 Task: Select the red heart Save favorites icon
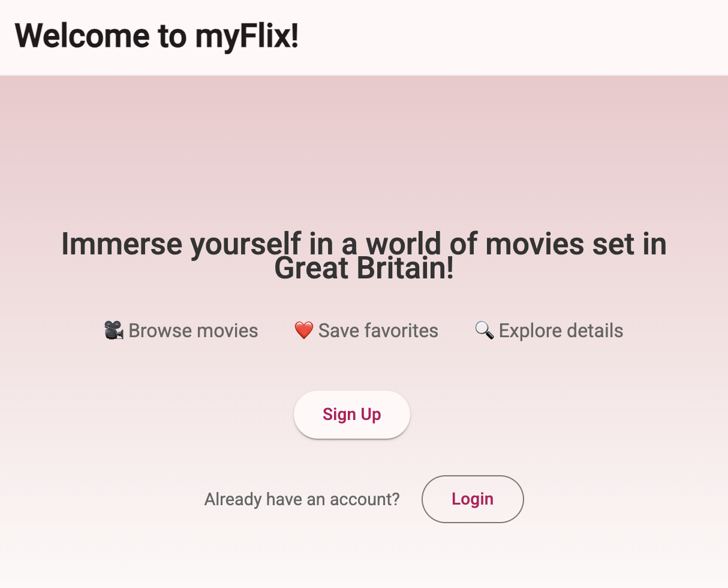[x=304, y=330]
